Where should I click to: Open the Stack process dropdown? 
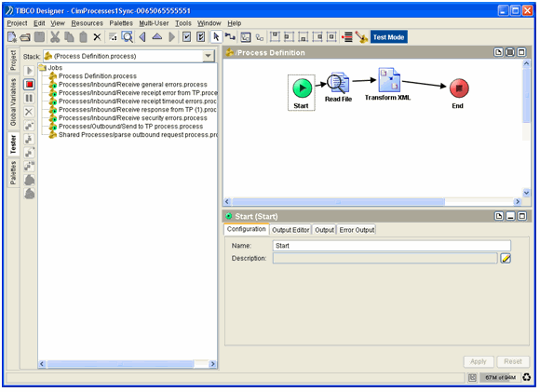209,56
